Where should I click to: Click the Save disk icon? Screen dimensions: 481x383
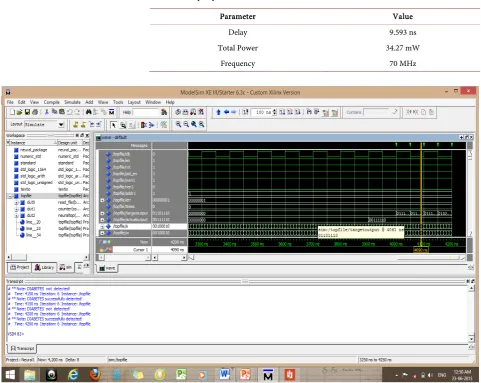click(x=27, y=112)
